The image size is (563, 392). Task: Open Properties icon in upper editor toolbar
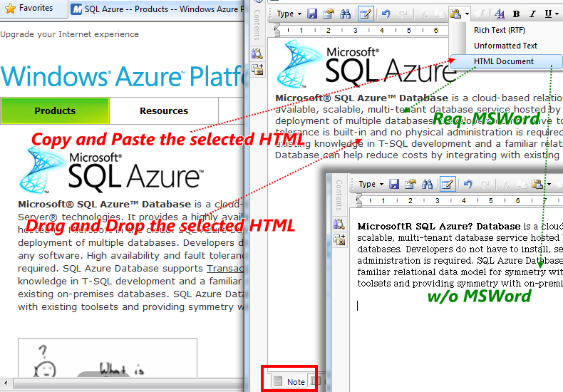(328, 14)
